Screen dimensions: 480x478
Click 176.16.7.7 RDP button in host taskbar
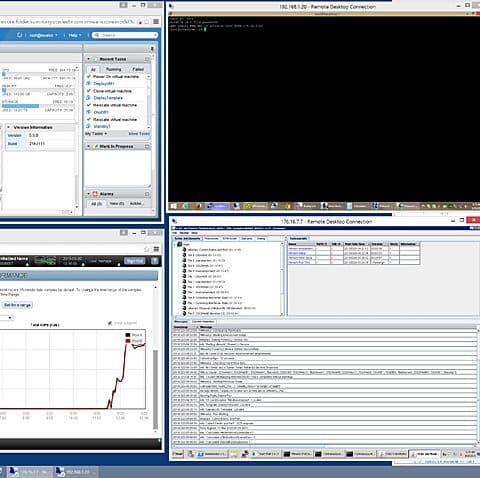(x=29, y=472)
